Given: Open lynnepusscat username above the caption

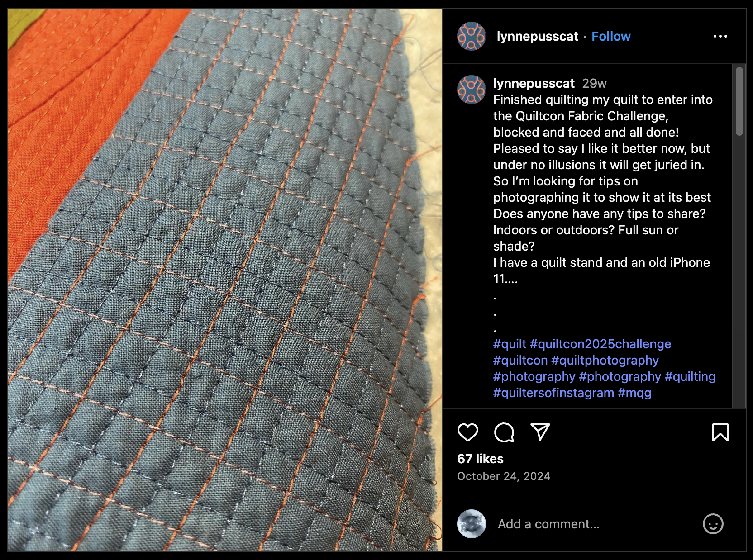Looking at the screenshot, I should 534,83.
